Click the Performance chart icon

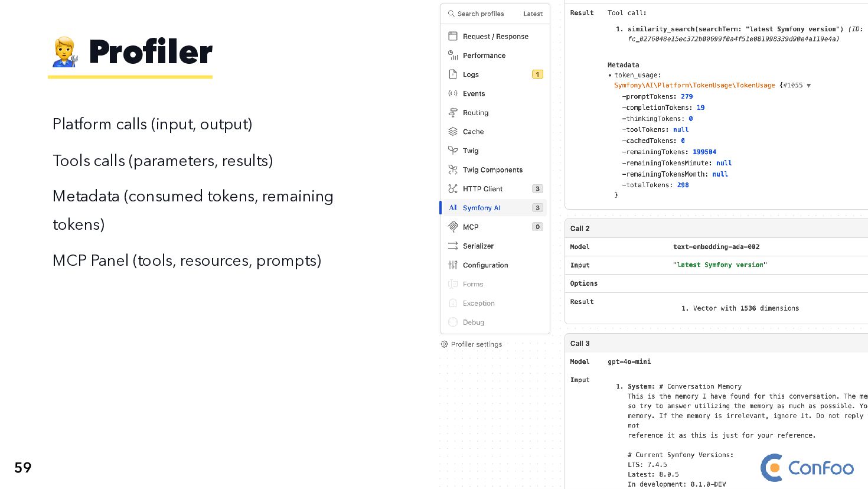(453, 55)
